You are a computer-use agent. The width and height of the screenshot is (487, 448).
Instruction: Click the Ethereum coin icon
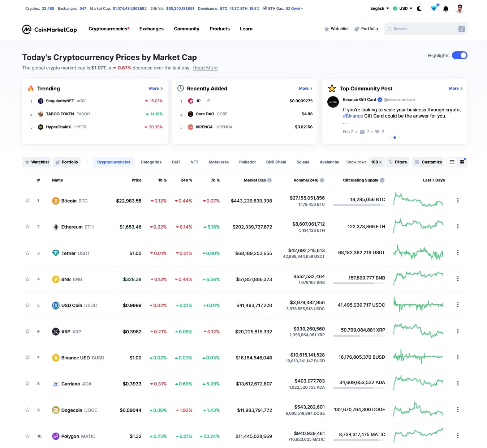tap(56, 227)
